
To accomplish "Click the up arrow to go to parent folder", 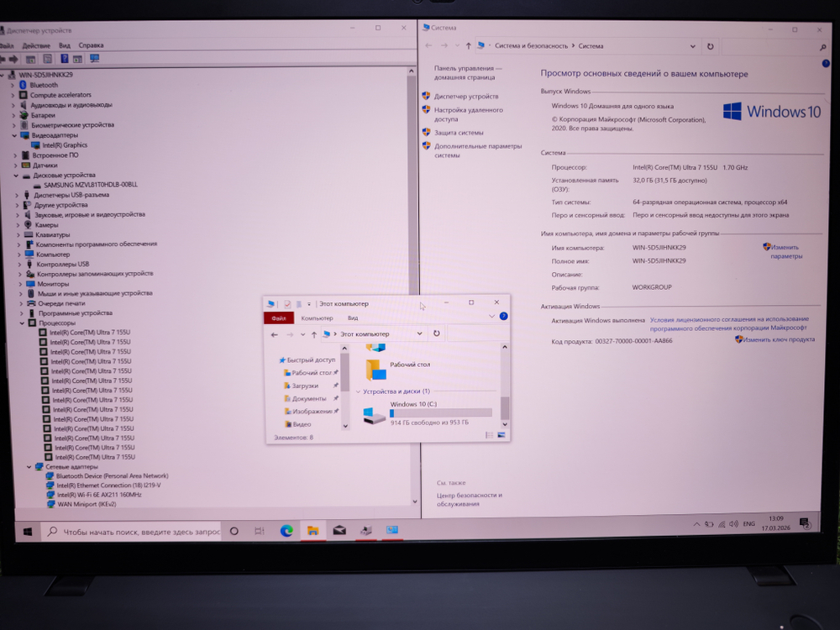I will click(314, 333).
